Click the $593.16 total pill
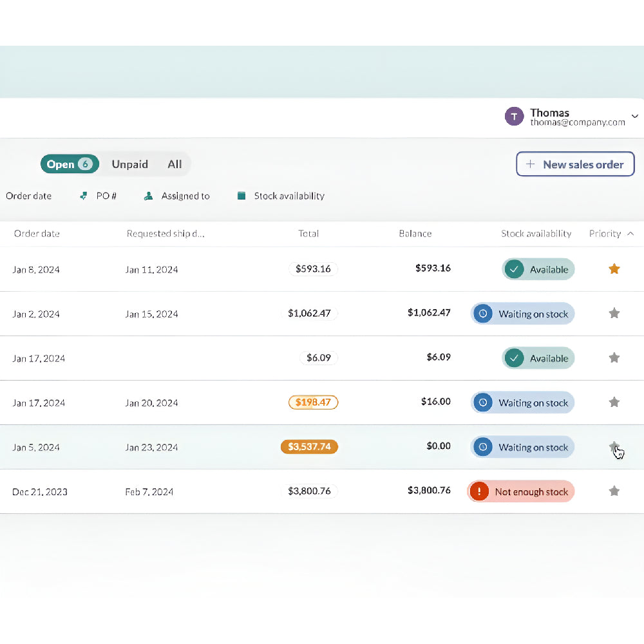 click(x=313, y=269)
